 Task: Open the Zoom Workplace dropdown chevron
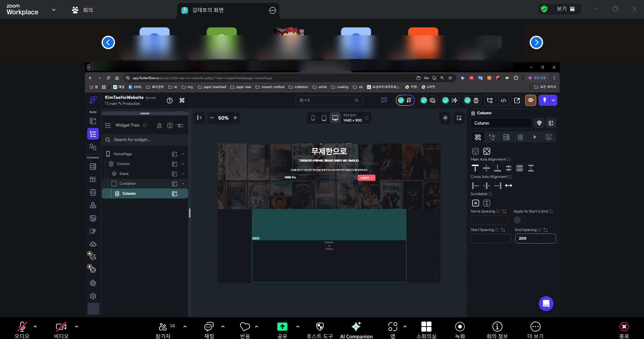coord(54,10)
